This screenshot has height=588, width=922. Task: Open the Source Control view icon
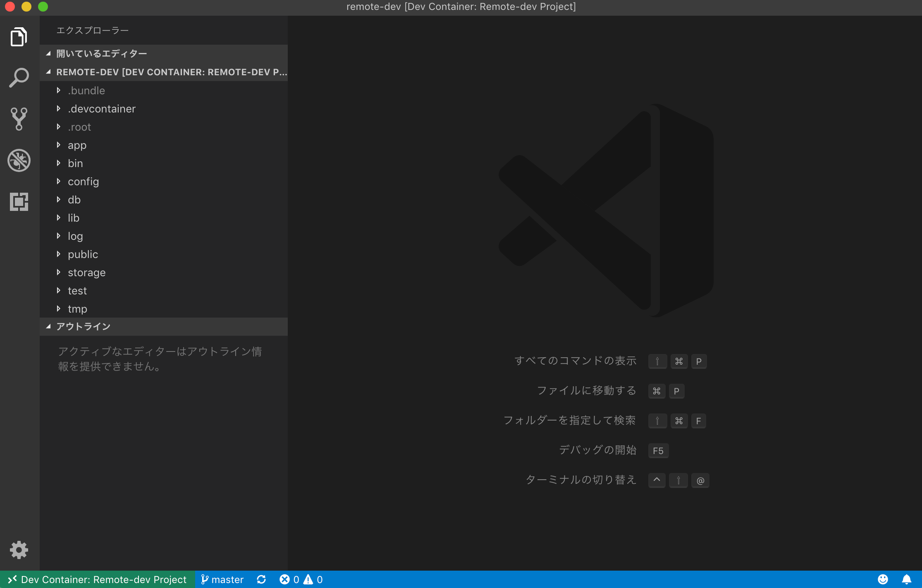[19, 119]
